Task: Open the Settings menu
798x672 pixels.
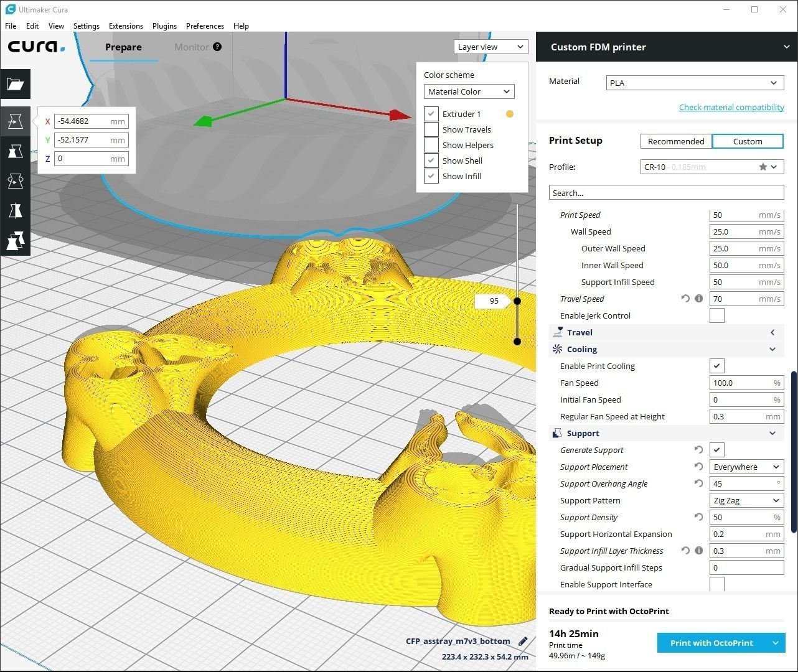Action: point(87,26)
